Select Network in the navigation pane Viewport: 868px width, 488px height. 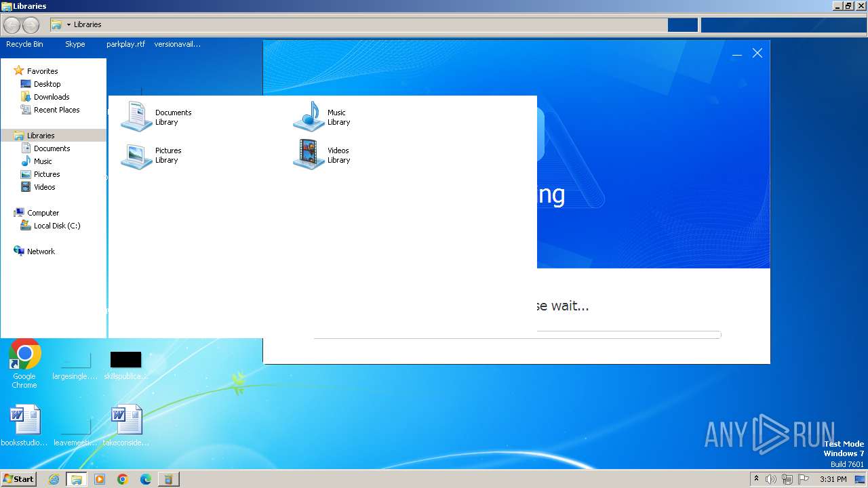pos(41,251)
